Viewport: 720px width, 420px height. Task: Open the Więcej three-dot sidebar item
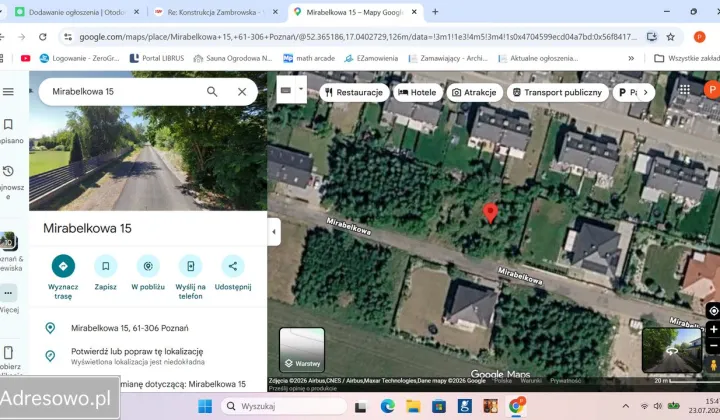pos(8,293)
